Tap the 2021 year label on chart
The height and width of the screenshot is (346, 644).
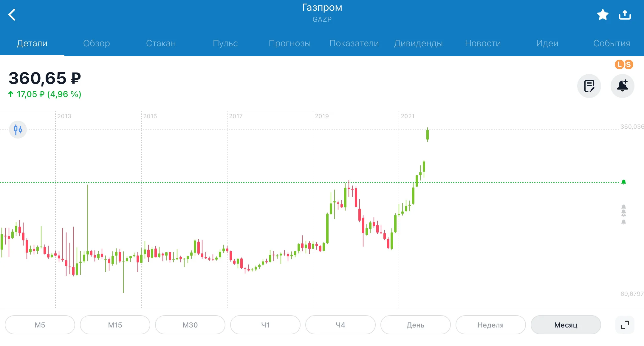[408, 116]
